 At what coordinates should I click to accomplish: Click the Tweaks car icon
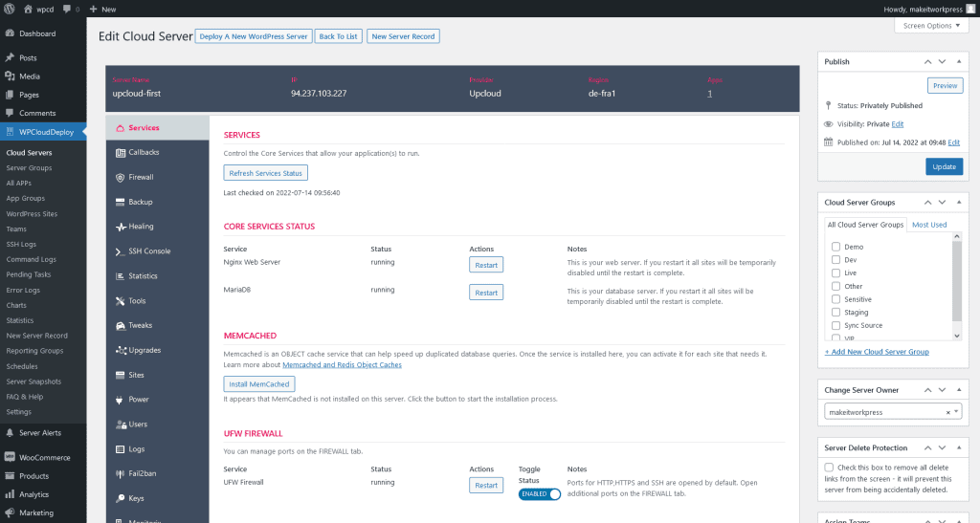tap(120, 326)
